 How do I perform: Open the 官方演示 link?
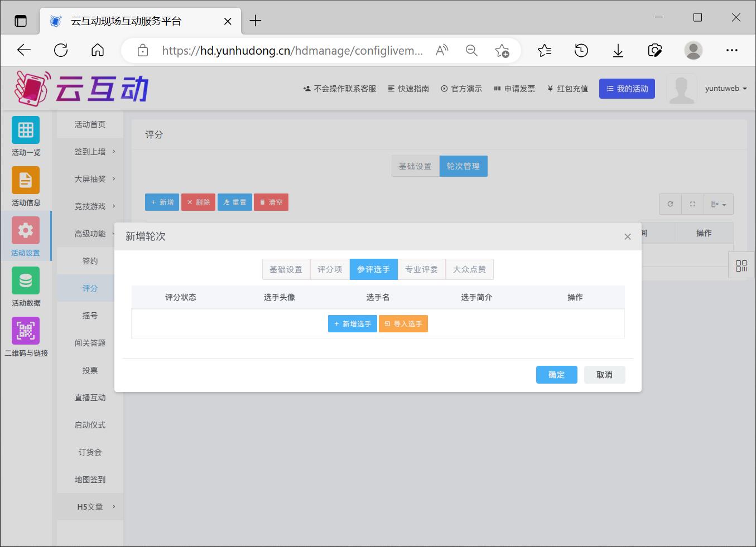tap(461, 89)
